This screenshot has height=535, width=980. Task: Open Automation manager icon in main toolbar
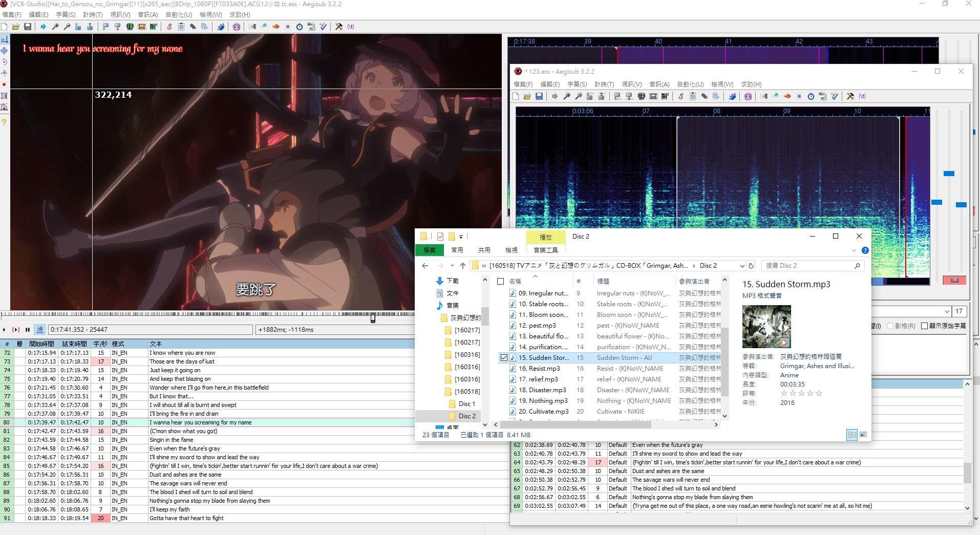[221, 27]
